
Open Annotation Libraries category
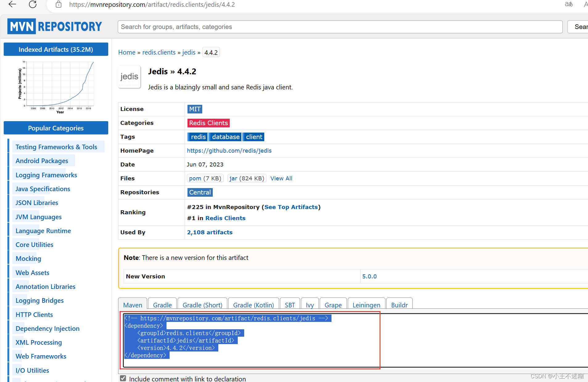pos(46,286)
